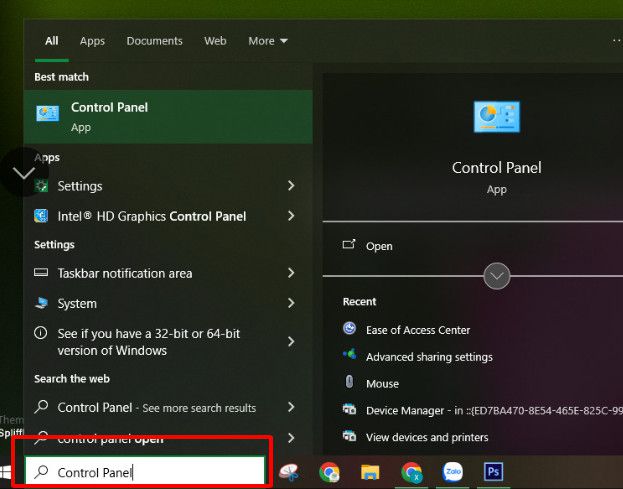
Task: Open Mouse recent item
Action: [x=382, y=384]
